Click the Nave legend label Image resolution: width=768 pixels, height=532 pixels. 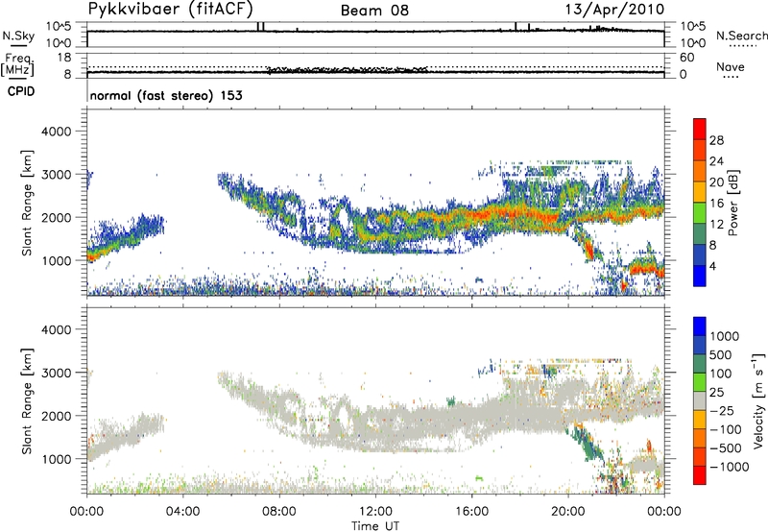[731, 66]
